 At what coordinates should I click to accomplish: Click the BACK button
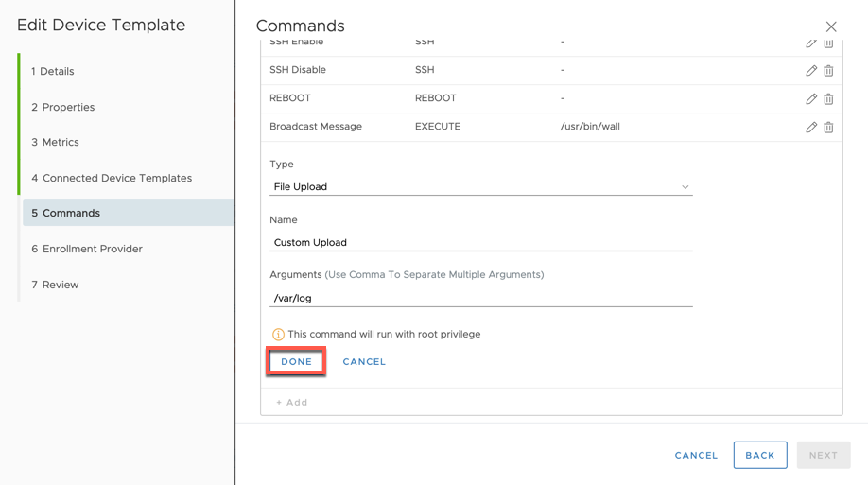tap(760, 455)
